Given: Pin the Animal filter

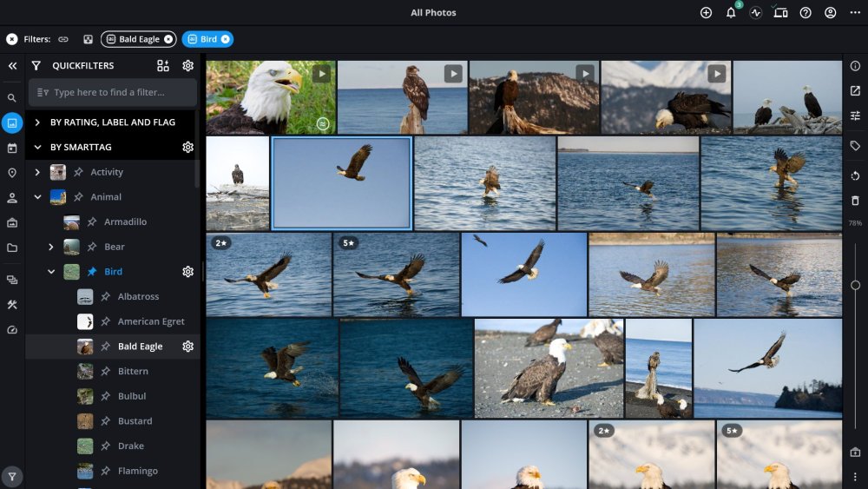Looking at the screenshot, I should (79, 197).
